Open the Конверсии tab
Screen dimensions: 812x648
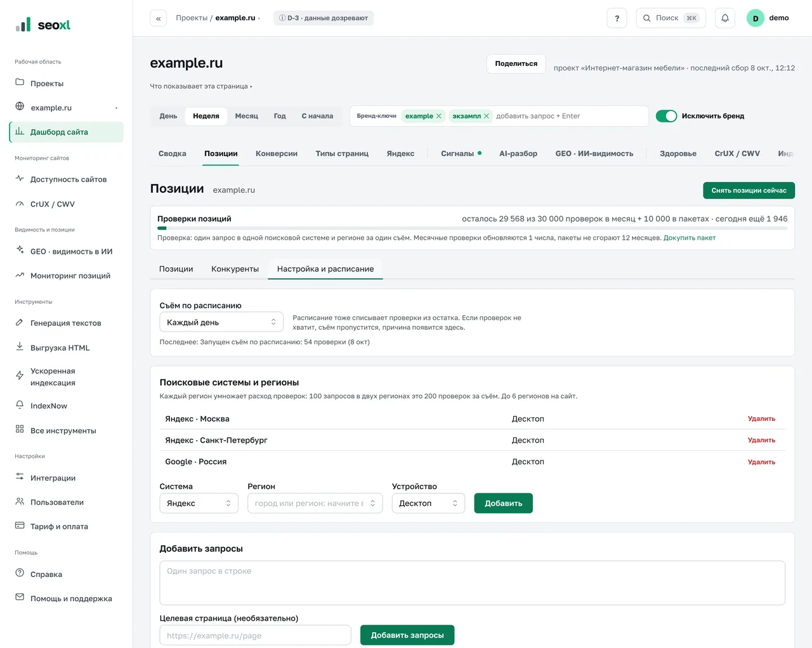point(277,153)
